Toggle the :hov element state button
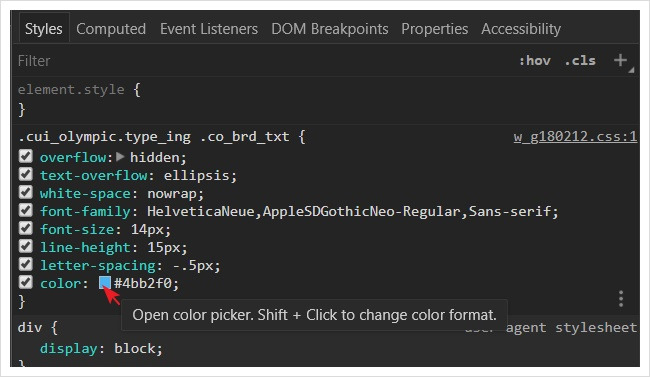Viewport: 650px width, 377px height. (535, 61)
